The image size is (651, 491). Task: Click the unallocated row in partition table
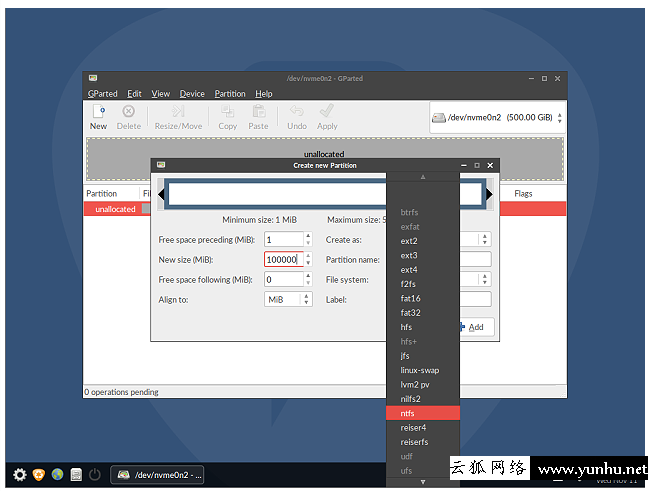[117, 209]
